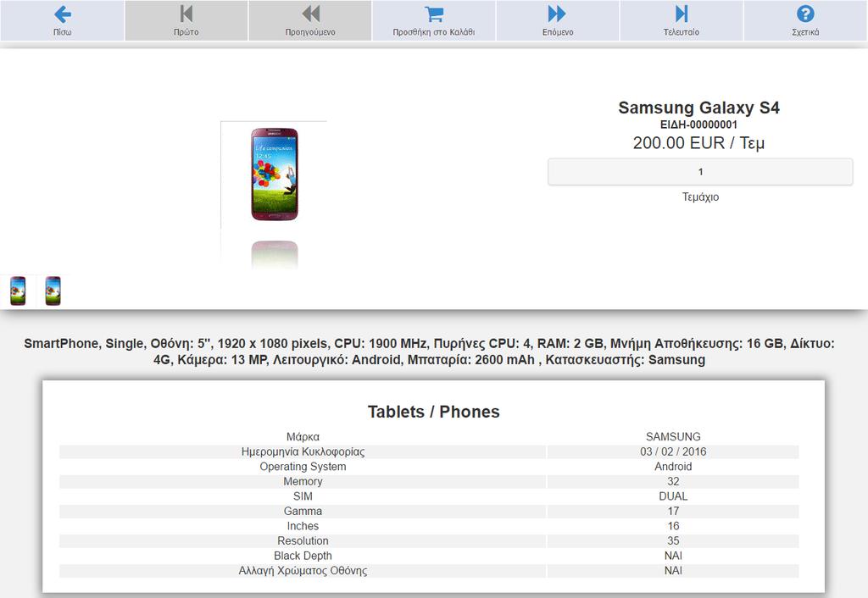Click the Memory value 32
868x598 pixels.
click(x=673, y=482)
